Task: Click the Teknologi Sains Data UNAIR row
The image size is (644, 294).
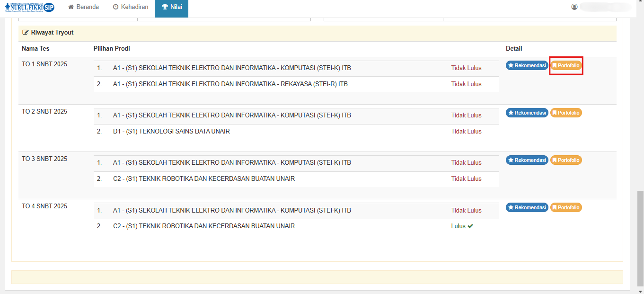Action: (x=171, y=131)
